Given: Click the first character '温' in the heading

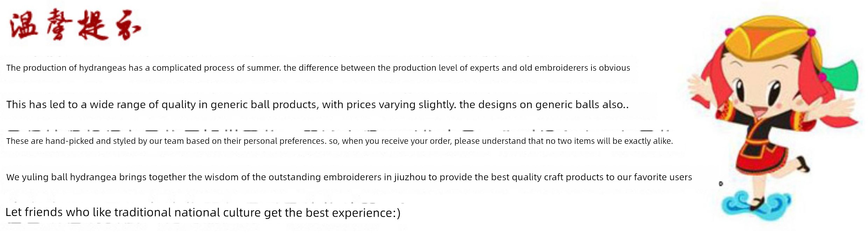Looking at the screenshot, I should point(24,25).
